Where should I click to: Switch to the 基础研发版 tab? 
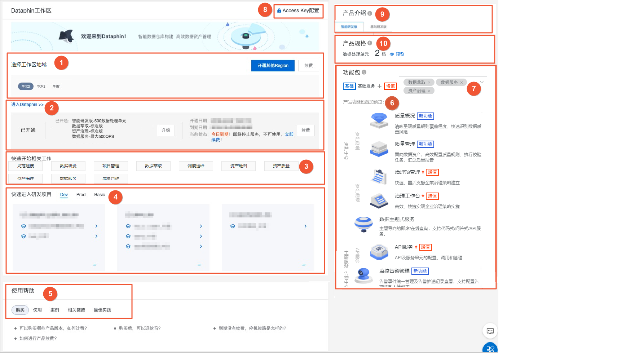(x=378, y=27)
